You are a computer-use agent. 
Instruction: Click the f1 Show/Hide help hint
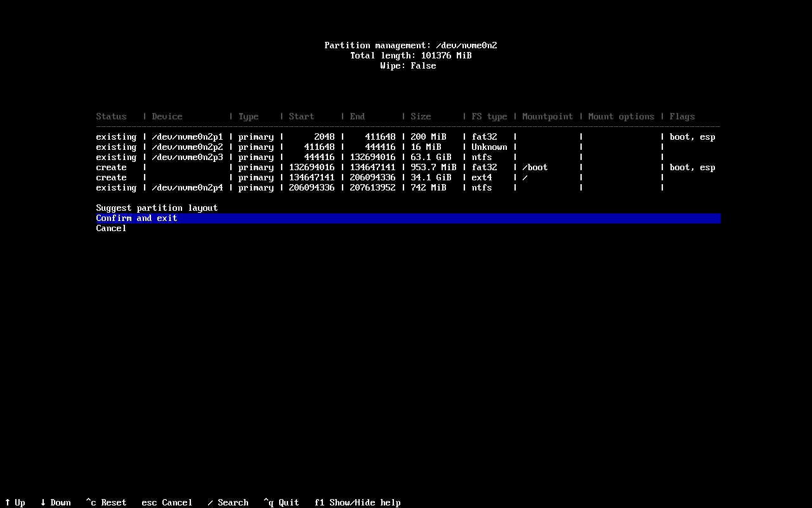pyautogui.click(x=358, y=503)
